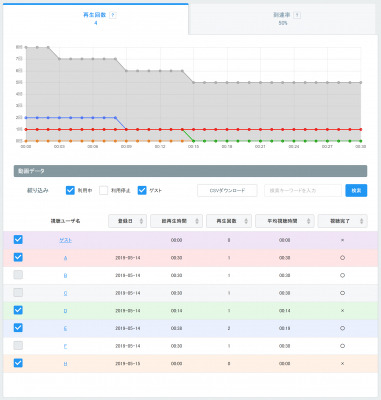Image resolution: width=381 pixels, height=400 pixels.
Task: Check the row checkbox for user B
Action: 18,275
